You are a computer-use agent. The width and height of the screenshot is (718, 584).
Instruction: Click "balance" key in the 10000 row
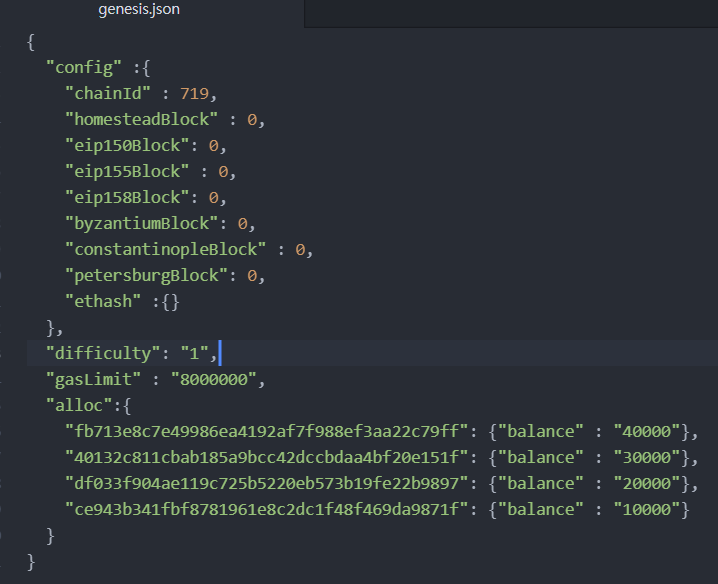[541, 509]
